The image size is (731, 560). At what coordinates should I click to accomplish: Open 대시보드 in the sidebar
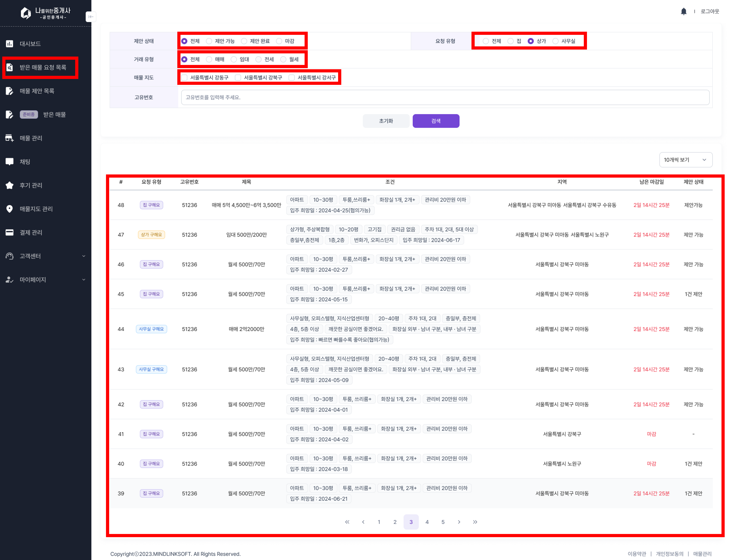tap(30, 44)
